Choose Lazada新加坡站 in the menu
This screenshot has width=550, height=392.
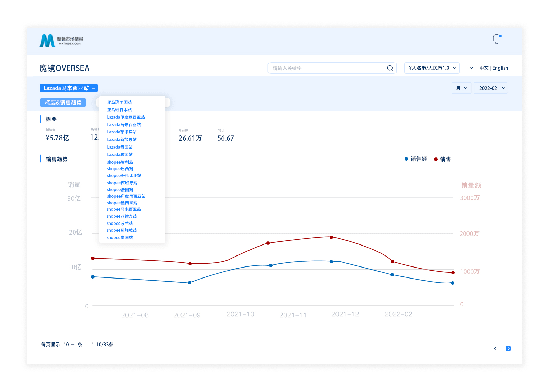(x=122, y=140)
